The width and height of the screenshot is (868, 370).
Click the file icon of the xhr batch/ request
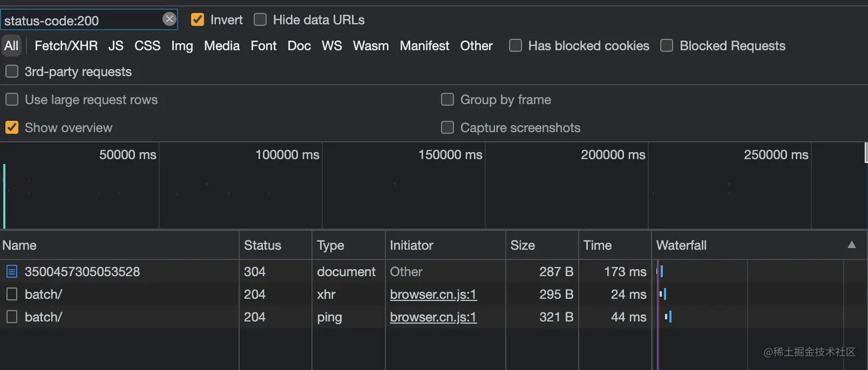[x=12, y=294]
